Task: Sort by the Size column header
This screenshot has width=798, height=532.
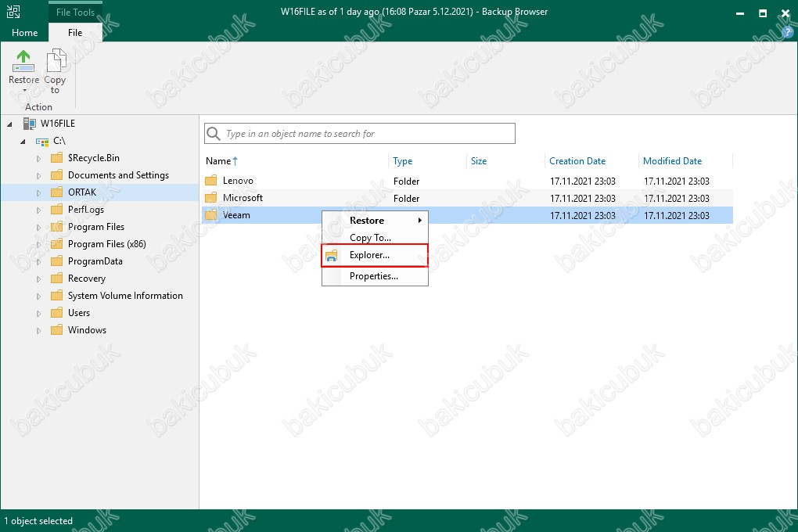Action: click(x=505, y=161)
